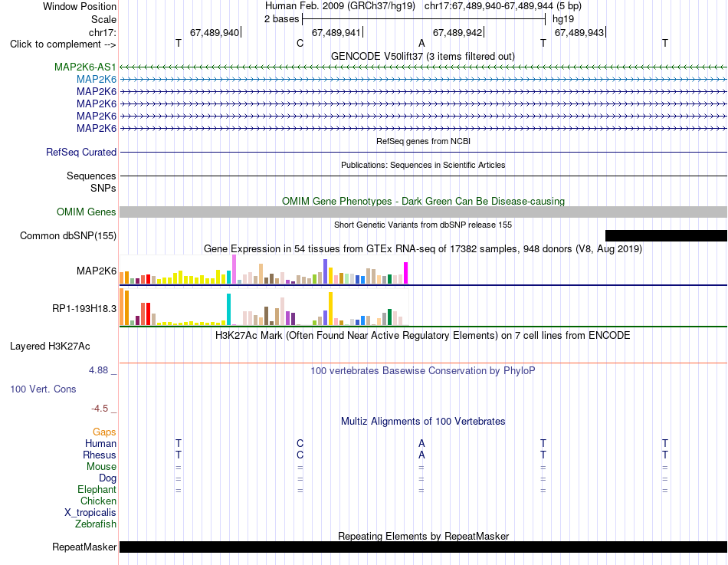
Task: Click the SNPs track label
Action: pyautogui.click(x=103, y=188)
